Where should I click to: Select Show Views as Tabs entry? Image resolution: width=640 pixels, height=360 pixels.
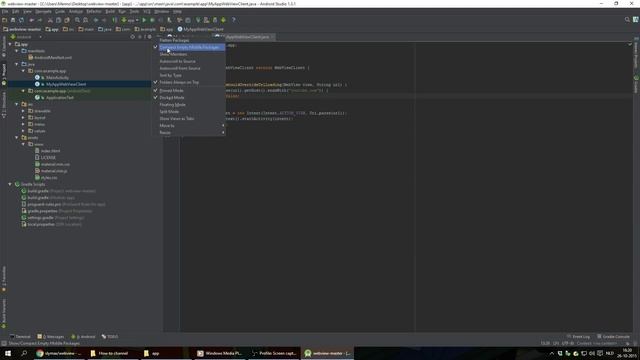(189, 119)
